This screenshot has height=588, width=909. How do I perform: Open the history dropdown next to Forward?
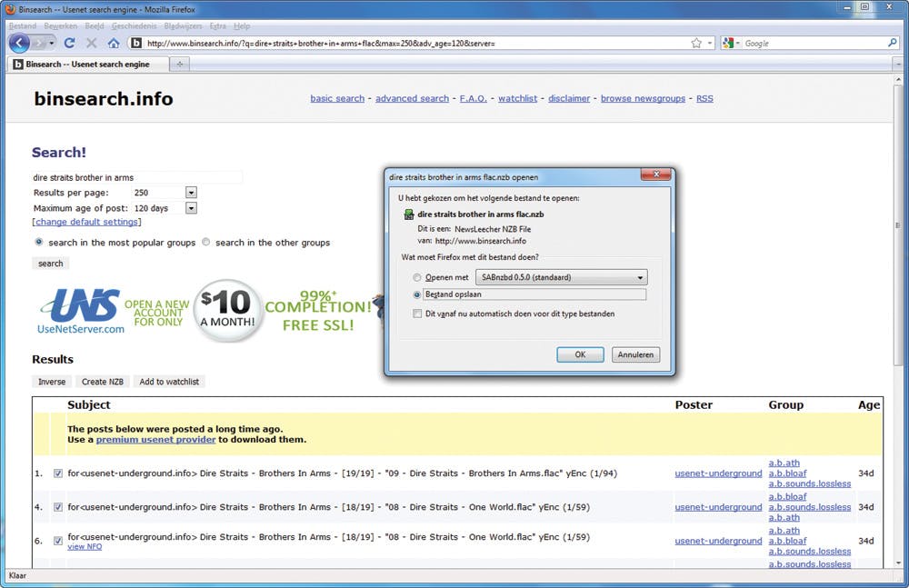click(52, 44)
